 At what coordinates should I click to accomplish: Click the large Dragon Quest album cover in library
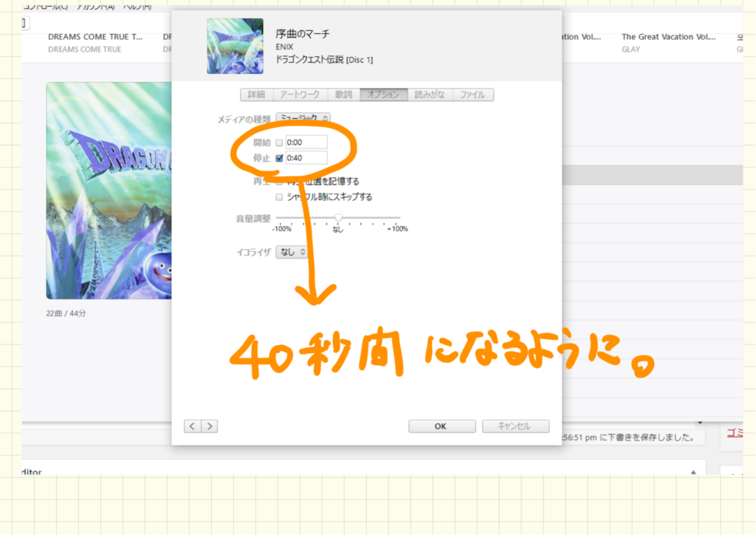point(109,191)
